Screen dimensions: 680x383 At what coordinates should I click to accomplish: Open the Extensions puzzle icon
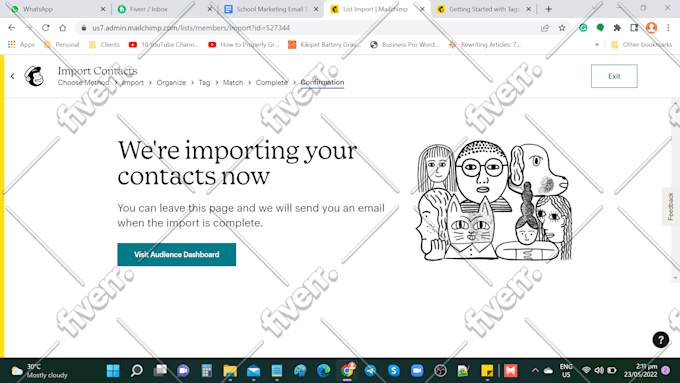coord(617,28)
